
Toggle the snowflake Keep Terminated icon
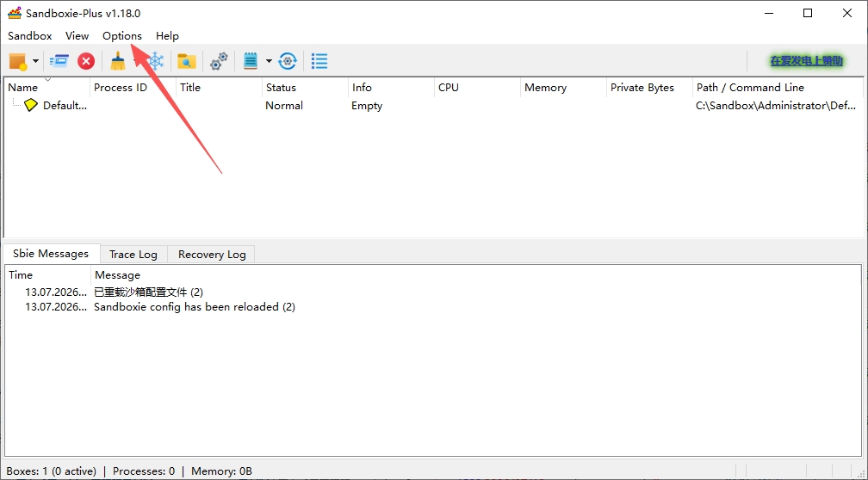[x=158, y=61]
